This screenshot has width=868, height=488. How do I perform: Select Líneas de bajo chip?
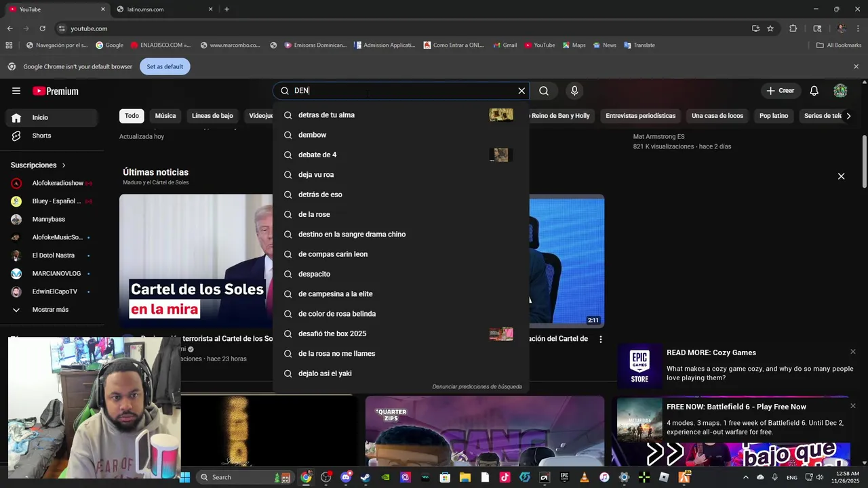tap(212, 116)
